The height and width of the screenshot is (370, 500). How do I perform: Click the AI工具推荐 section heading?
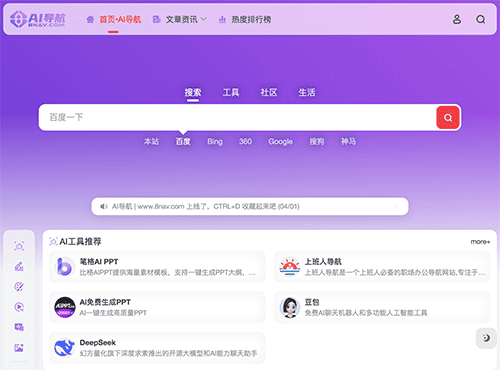80,241
